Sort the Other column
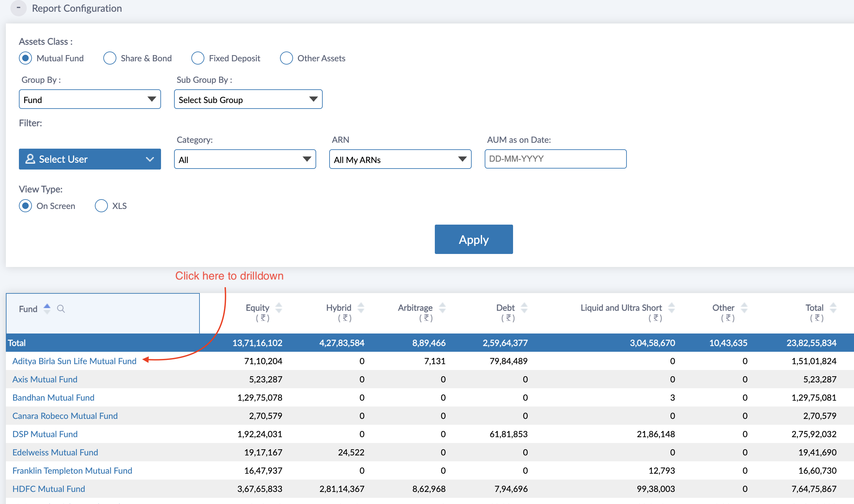 [x=744, y=308]
